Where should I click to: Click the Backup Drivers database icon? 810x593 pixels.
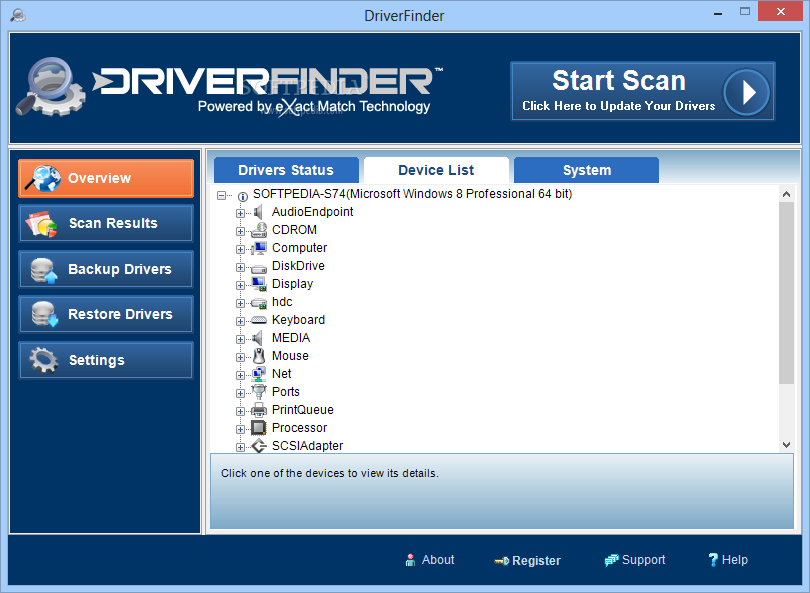[43, 270]
